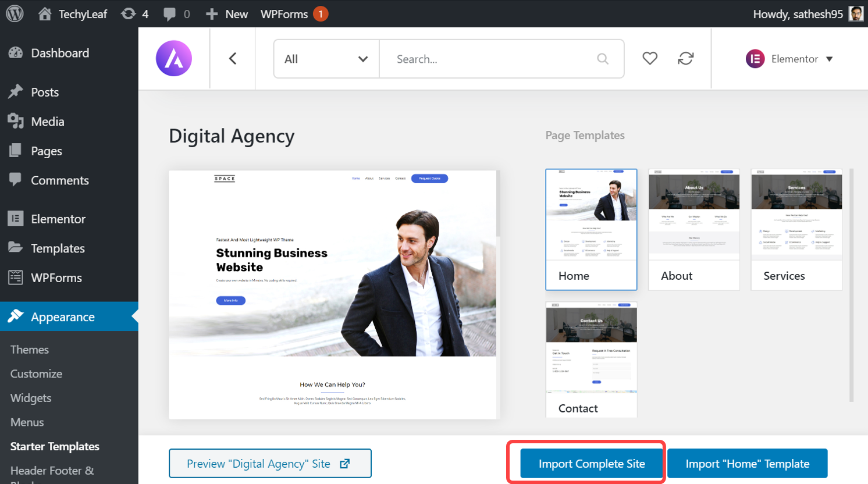Show favorites with the heart icon
The width and height of the screenshot is (868, 484).
click(x=650, y=58)
